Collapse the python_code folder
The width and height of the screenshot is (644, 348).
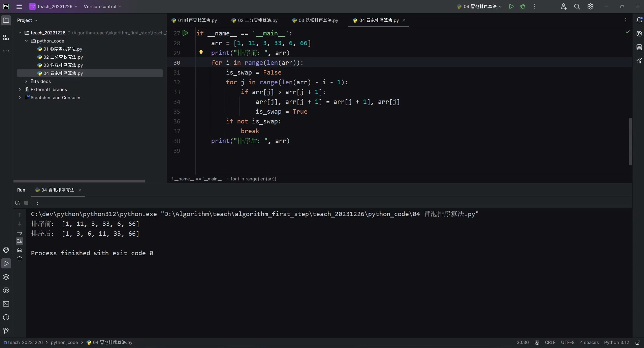click(26, 41)
